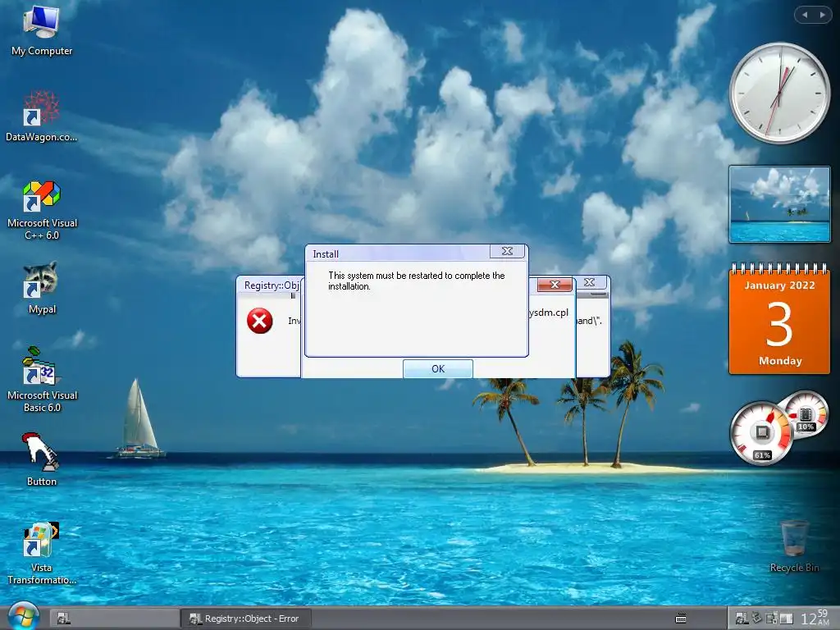Click the CPU meter gadget showing 61%
Screen dimensions: 840x630
click(x=761, y=433)
